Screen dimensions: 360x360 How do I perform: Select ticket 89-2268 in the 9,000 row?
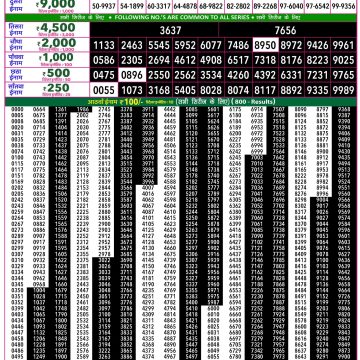click(x=265, y=6)
